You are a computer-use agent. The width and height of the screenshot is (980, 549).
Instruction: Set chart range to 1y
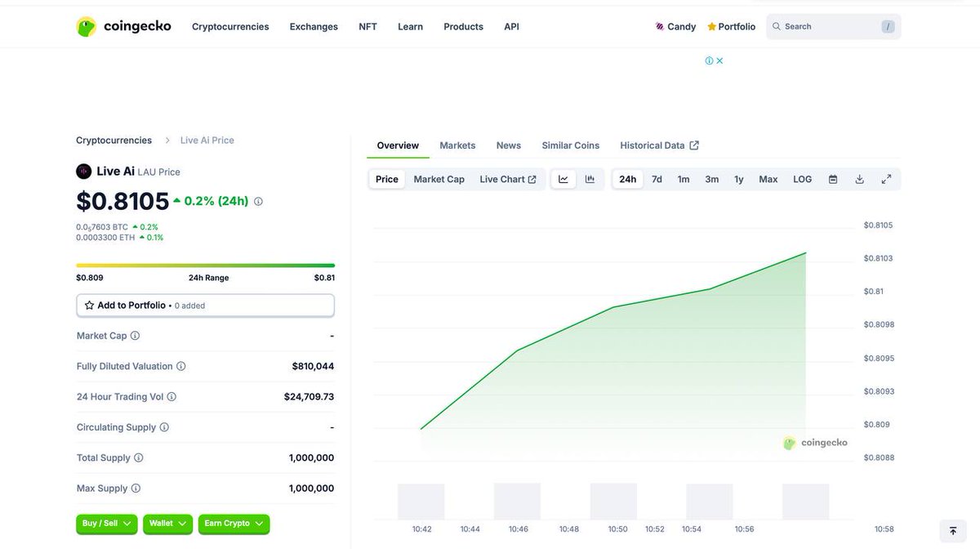[x=739, y=179]
